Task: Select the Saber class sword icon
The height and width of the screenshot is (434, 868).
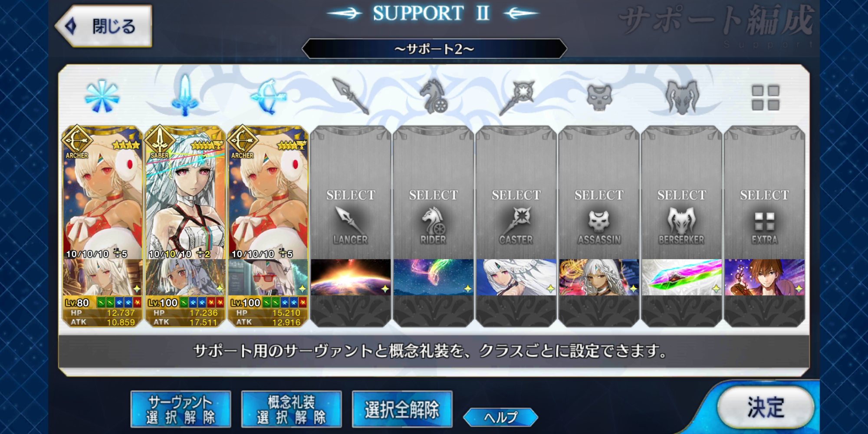Action: (x=184, y=95)
